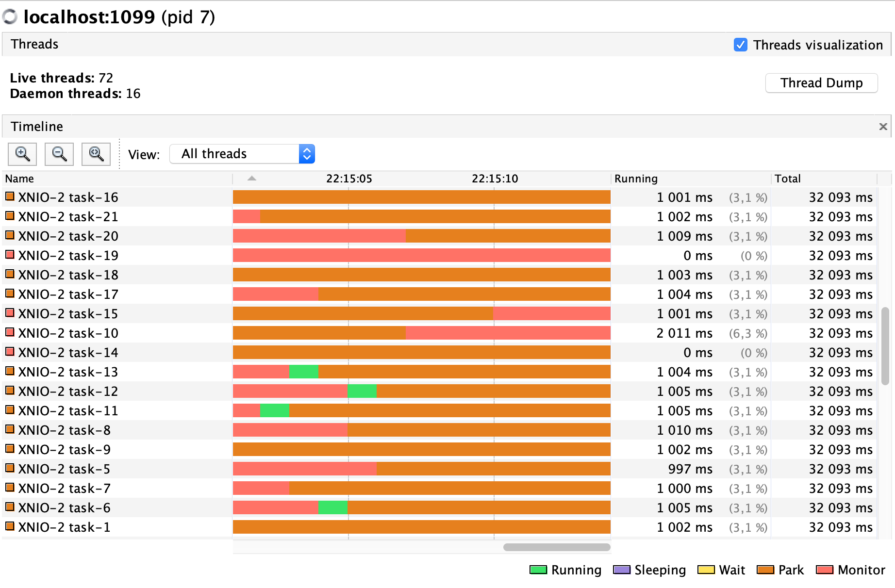
Task: Click the horizontal timeline scrollbar thumb
Action: click(x=557, y=547)
